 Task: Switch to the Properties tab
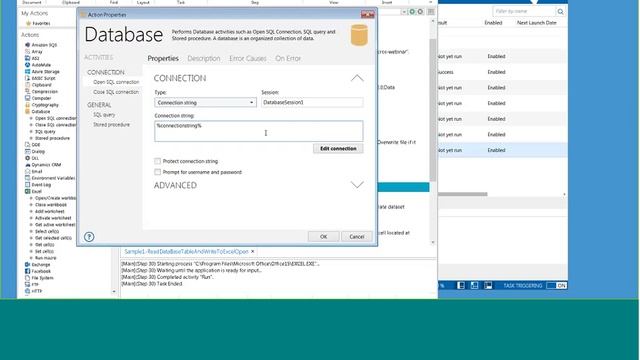(x=163, y=58)
